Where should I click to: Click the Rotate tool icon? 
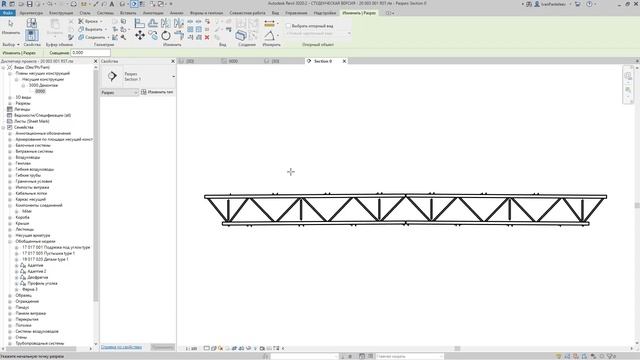tap(166, 36)
